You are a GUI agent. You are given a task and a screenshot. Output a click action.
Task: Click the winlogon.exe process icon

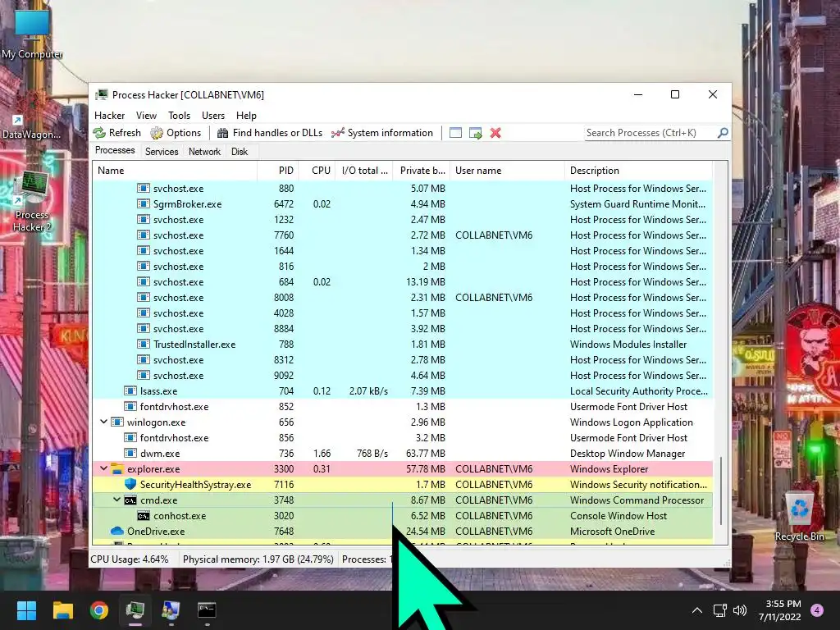pos(116,422)
